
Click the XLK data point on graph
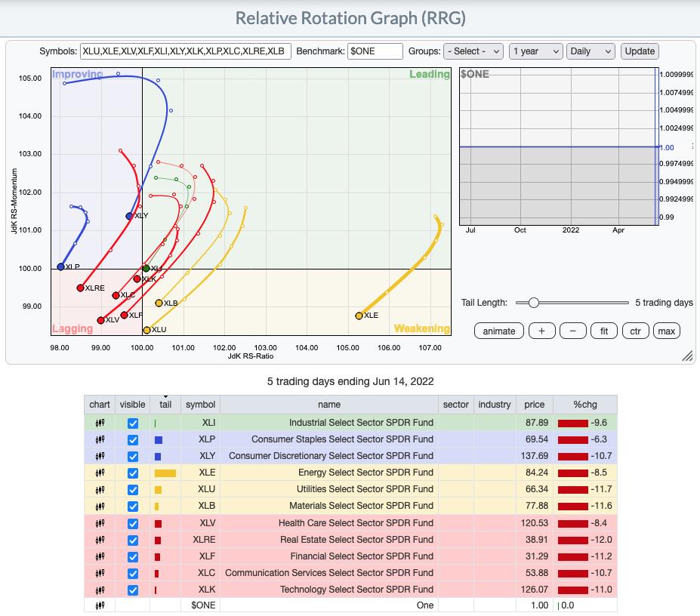(137, 279)
